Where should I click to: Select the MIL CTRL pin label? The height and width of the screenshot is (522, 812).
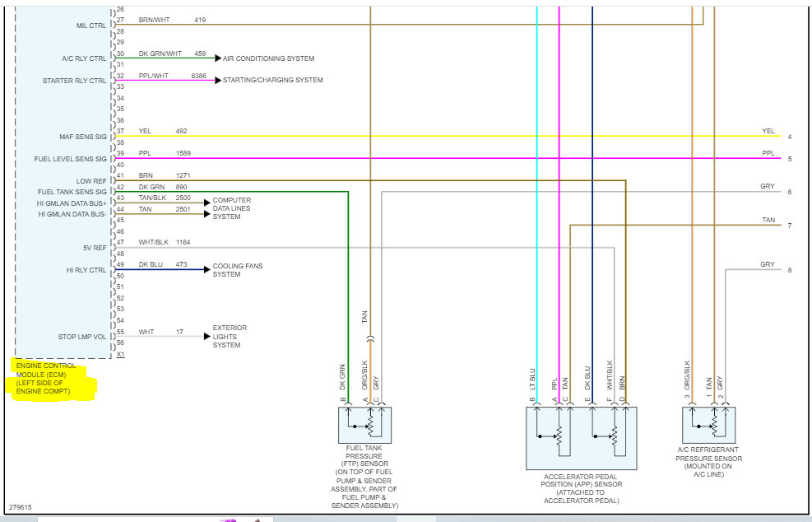click(91, 26)
